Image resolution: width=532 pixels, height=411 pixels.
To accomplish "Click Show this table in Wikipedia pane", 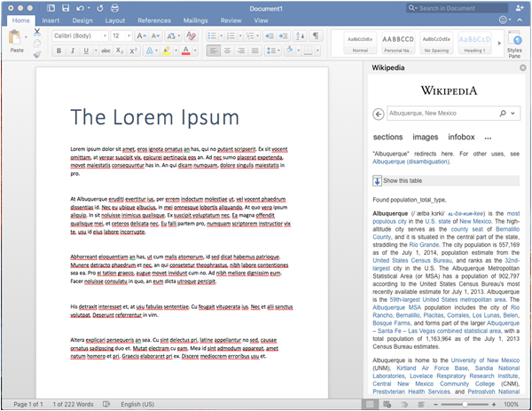I will pyautogui.click(x=446, y=181).
